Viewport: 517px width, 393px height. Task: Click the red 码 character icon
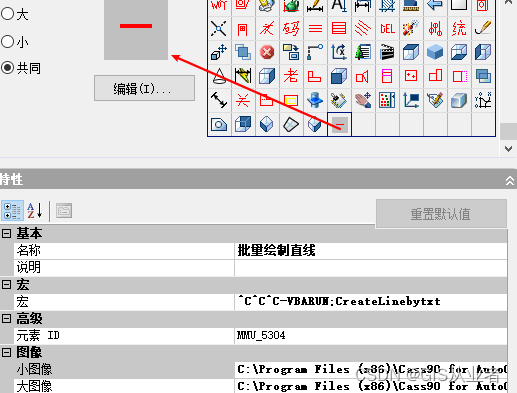pos(291,29)
